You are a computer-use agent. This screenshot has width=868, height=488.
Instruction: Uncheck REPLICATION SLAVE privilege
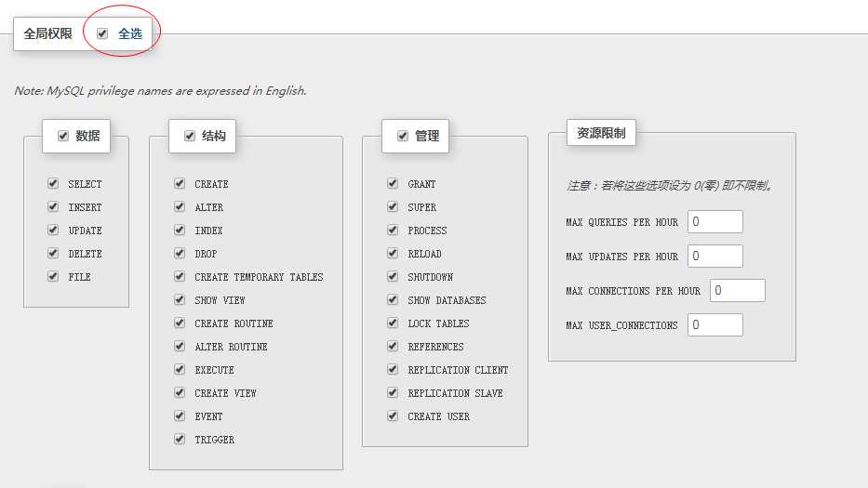point(393,392)
